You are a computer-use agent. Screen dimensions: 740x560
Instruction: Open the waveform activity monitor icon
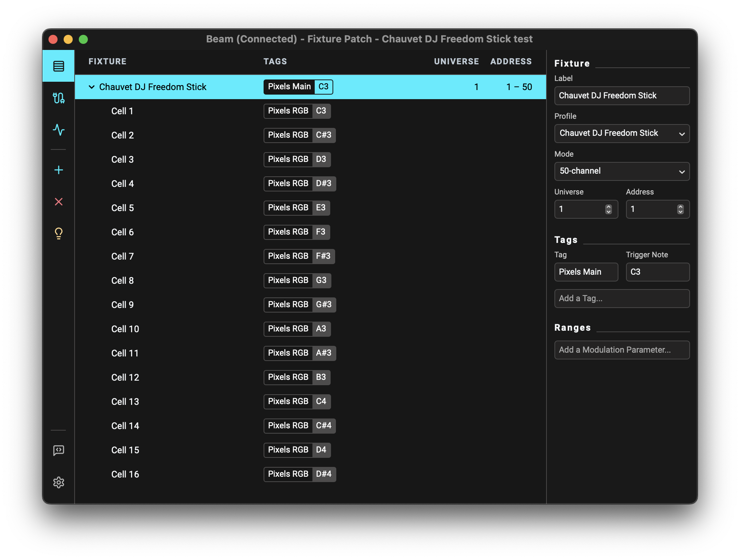click(58, 130)
